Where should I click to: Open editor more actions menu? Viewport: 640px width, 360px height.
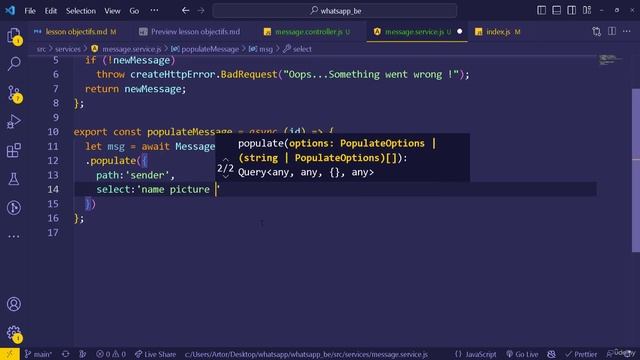click(627, 31)
